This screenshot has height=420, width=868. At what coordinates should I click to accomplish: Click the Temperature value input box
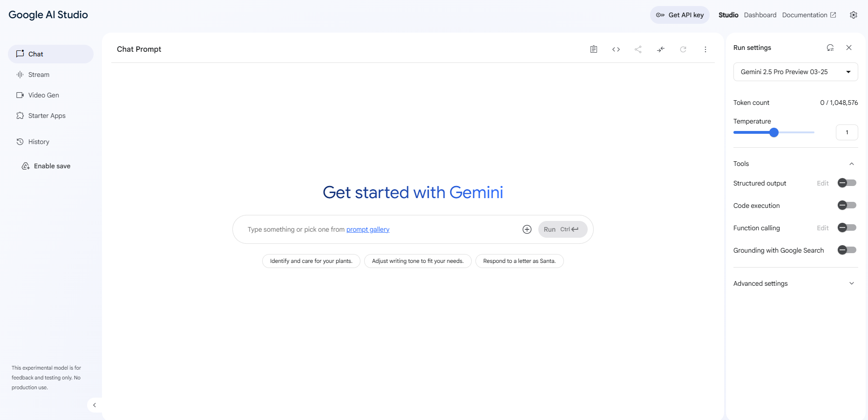click(x=847, y=132)
